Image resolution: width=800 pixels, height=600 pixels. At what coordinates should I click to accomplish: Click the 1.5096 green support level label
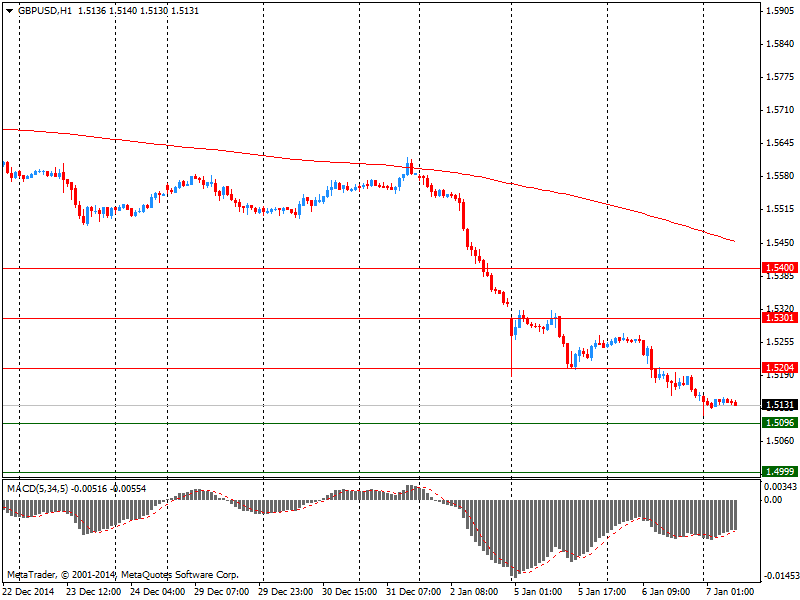click(x=780, y=423)
